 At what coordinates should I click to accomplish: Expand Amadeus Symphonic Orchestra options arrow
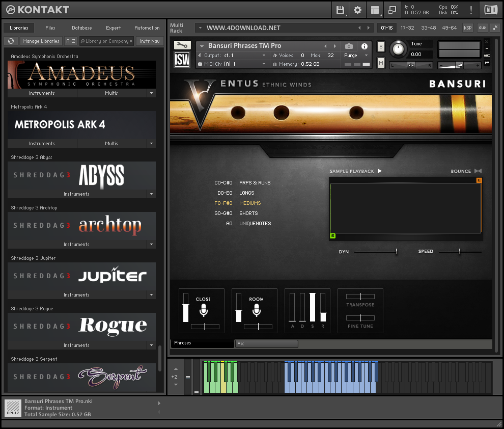tap(151, 93)
